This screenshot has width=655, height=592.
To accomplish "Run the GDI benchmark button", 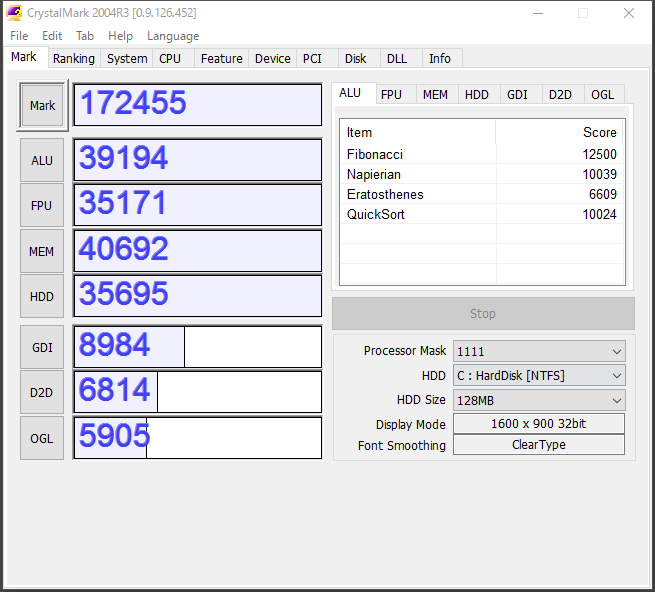I will point(42,348).
